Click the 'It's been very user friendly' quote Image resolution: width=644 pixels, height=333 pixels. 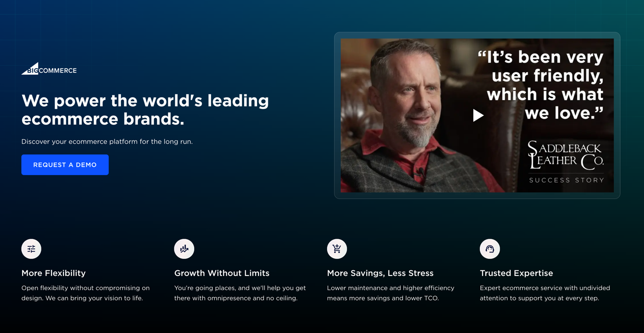[x=541, y=85]
